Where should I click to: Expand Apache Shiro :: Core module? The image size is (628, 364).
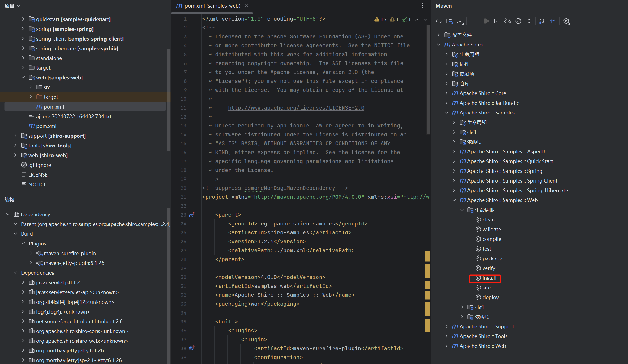(x=446, y=93)
